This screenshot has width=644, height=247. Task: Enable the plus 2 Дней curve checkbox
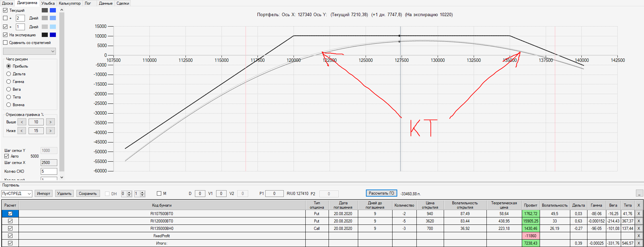(x=5, y=18)
